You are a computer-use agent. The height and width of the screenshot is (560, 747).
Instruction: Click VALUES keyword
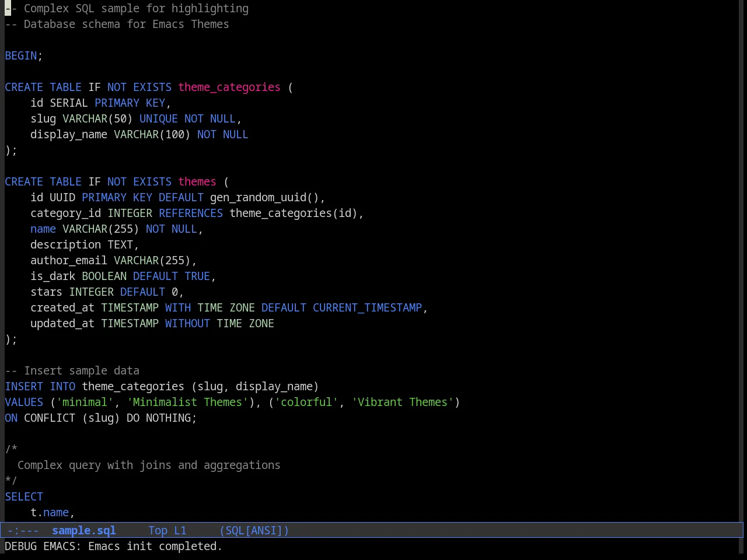24,402
